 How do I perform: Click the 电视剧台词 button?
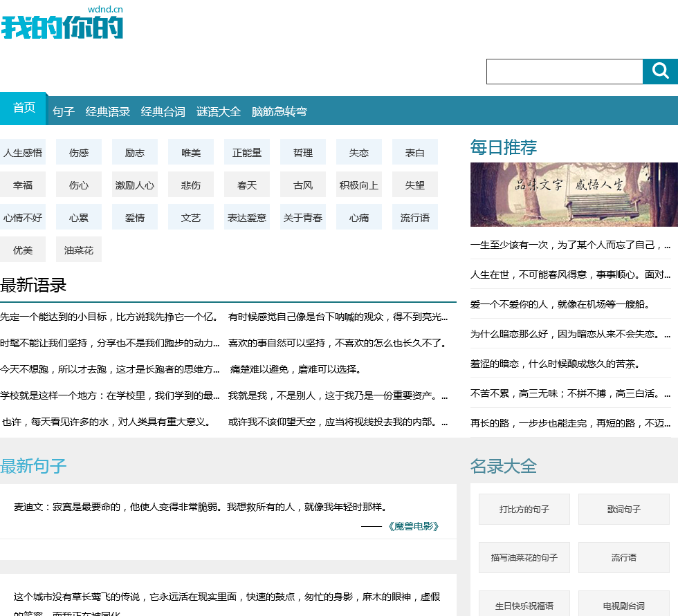(623, 605)
